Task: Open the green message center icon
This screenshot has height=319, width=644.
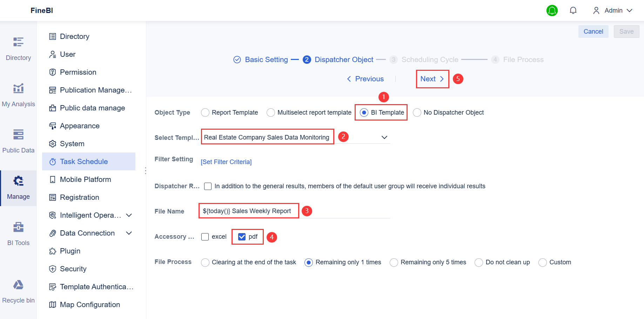Action: tap(552, 11)
